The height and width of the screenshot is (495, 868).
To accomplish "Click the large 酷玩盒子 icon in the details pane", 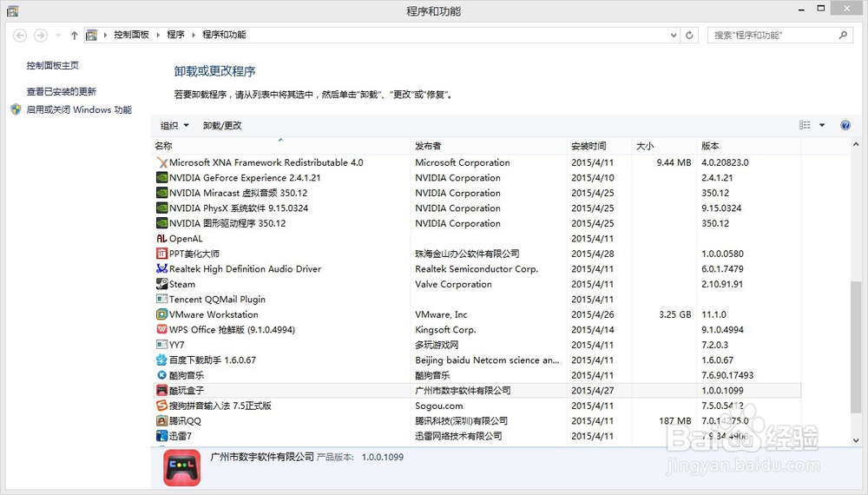I will (x=182, y=468).
